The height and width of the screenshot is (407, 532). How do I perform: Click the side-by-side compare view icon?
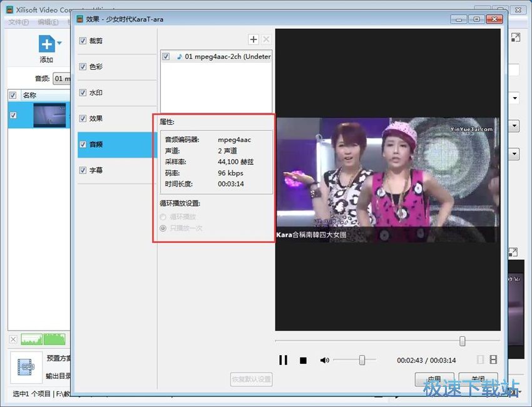point(480,359)
